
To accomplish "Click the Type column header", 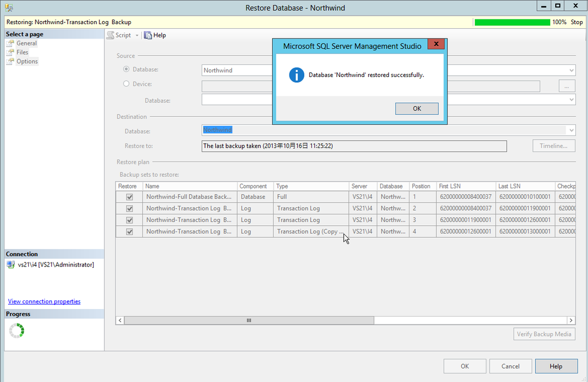I will (310, 186).
